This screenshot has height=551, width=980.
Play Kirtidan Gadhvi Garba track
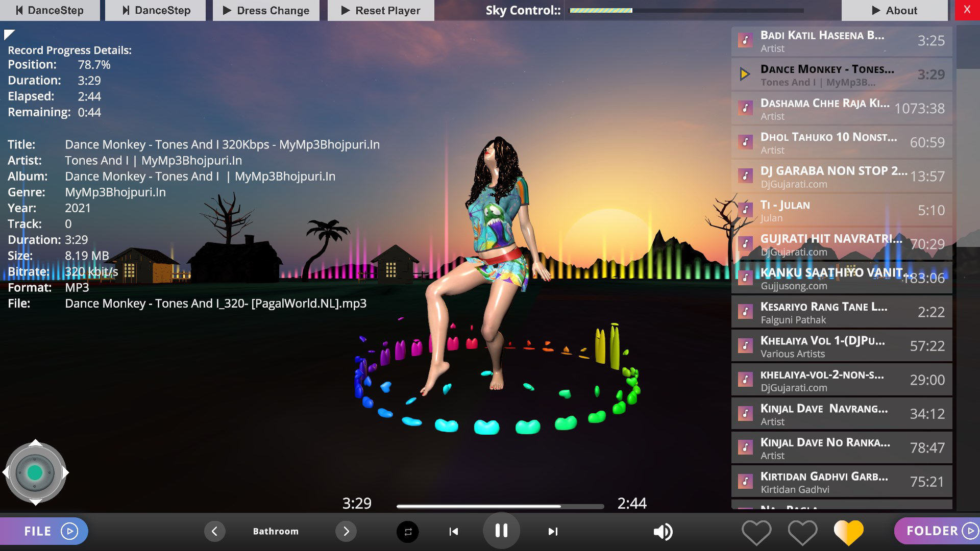[842, 482]
